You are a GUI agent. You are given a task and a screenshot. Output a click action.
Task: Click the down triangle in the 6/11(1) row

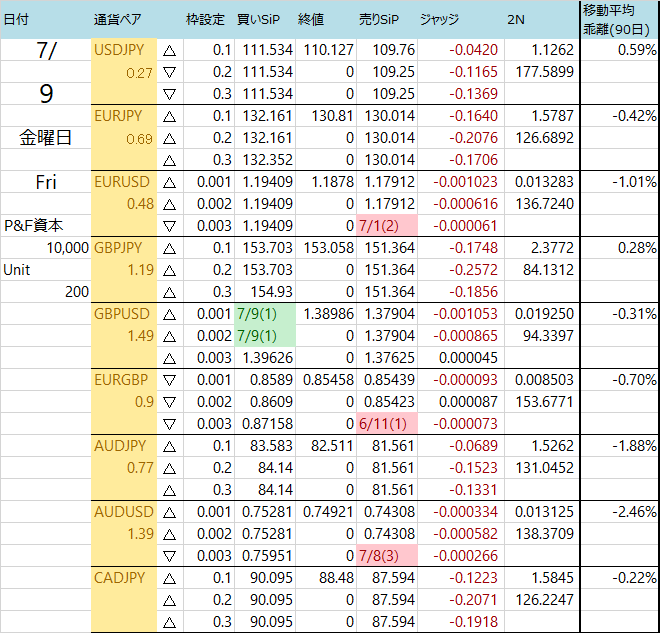point(169,425)
